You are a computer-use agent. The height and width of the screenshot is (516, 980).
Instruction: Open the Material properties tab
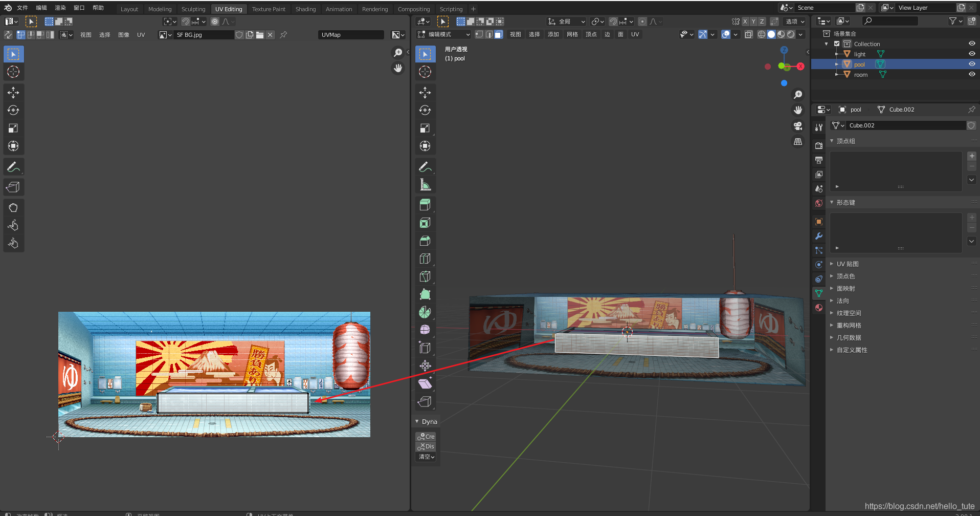click(x=819, y=308)
